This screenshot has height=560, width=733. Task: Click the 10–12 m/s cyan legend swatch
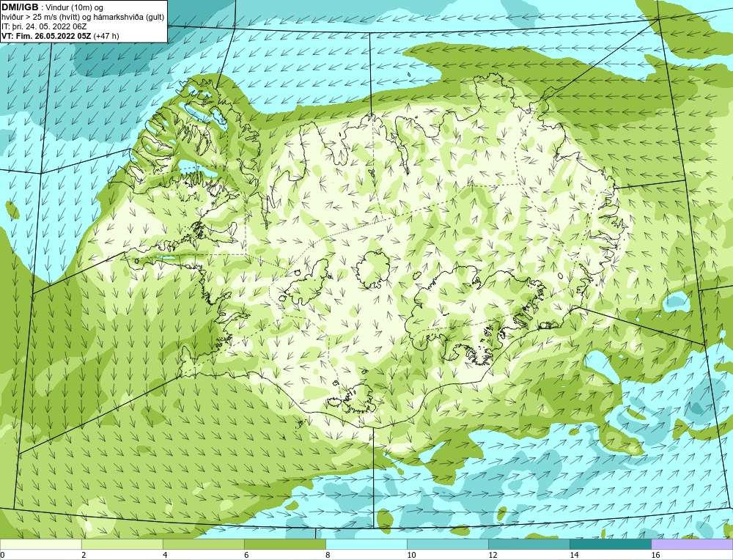[448, 544]
